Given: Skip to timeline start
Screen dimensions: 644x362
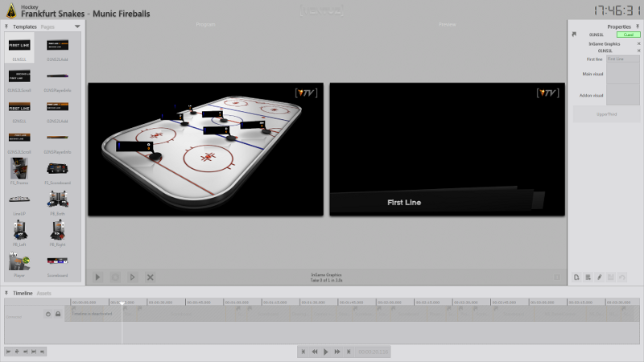Looking at the screenshot, I should (x=303, y=352).
